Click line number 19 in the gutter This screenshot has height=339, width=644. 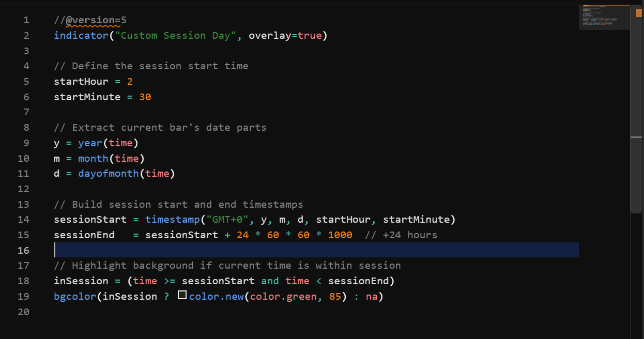pyautogui.click(x=23, y=297)
